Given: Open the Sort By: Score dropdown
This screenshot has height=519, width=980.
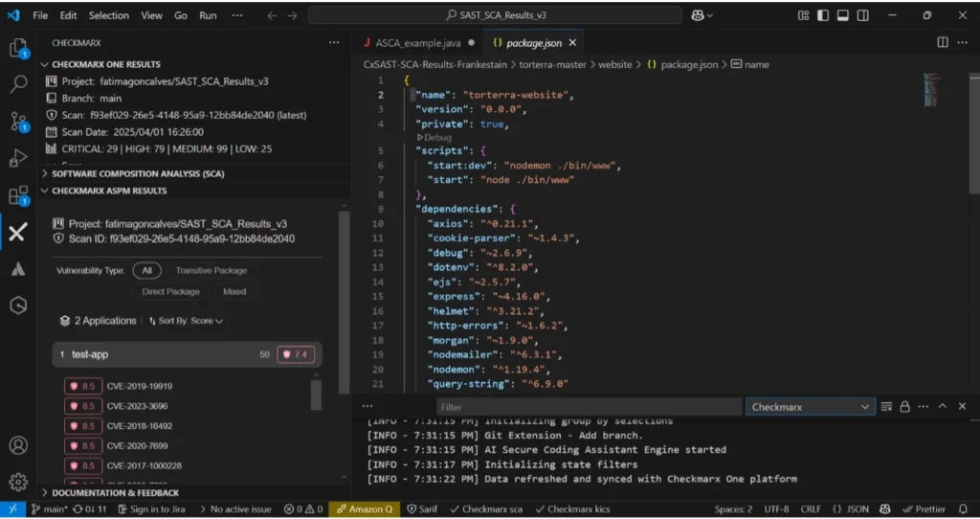Looking at the screenshot, I should 186,321.
